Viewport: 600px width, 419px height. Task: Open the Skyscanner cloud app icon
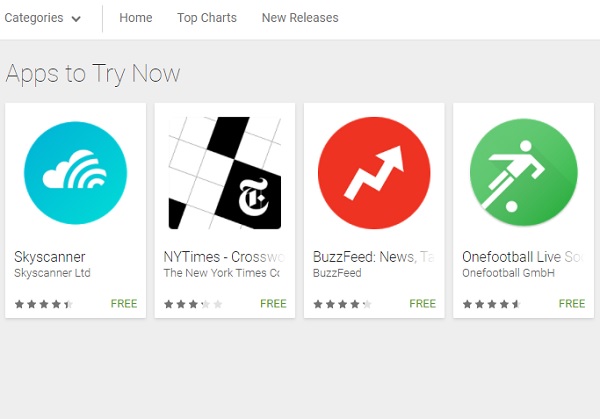(75, 173)
